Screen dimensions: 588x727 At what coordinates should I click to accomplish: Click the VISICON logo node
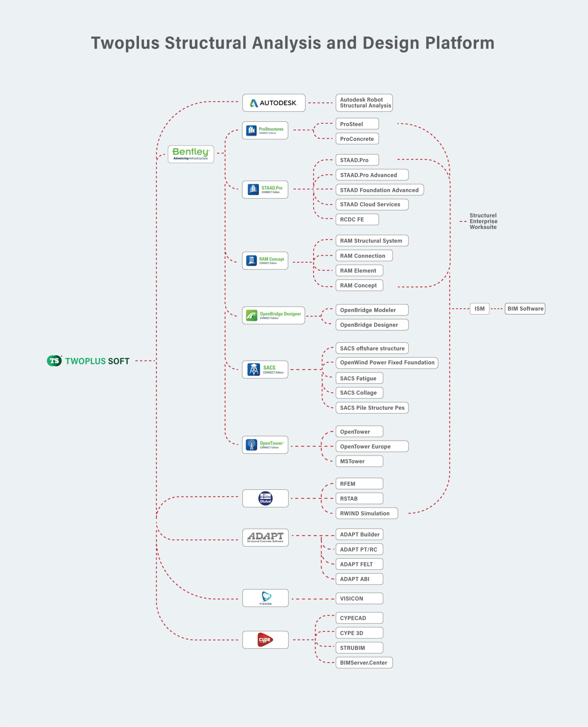265,598
